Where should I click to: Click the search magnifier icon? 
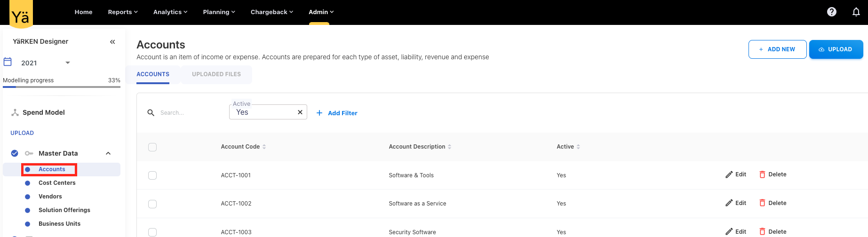tap(151, 113)
